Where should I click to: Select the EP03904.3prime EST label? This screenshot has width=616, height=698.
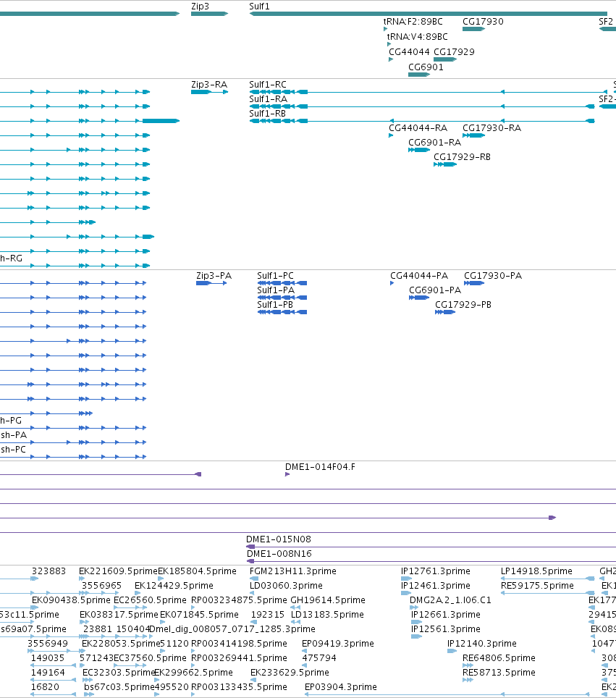tap(340, 687)
